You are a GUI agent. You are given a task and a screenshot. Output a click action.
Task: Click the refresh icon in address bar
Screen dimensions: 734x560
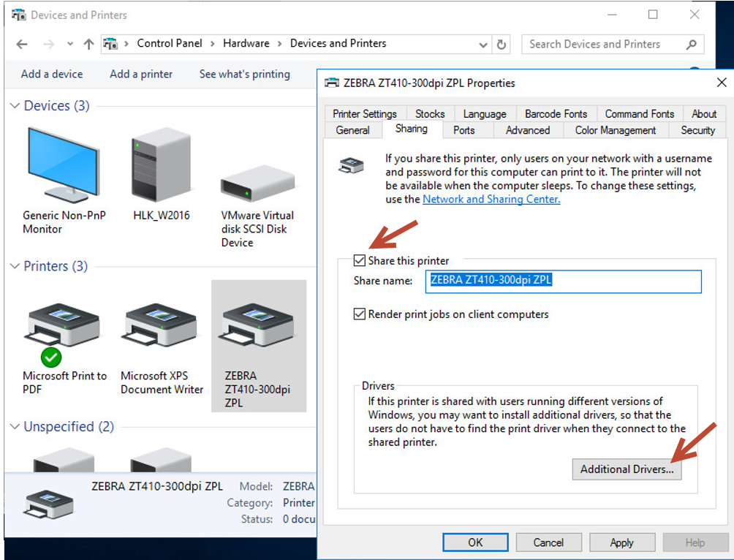tap(502, 44)
